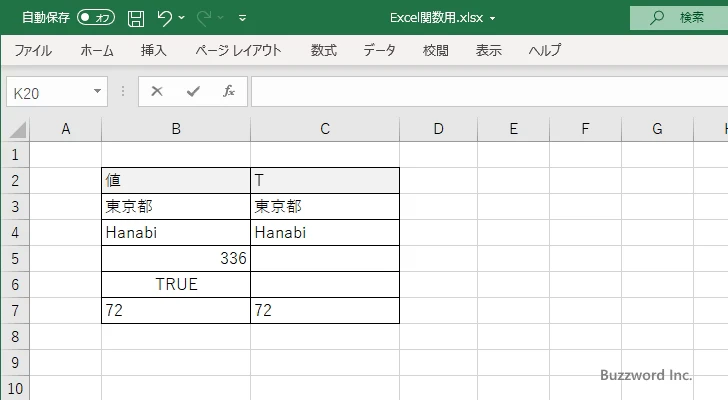Open the ファイル tab
Image resolution: width=728 pixels, height=400 pixels.
[33, 50]
